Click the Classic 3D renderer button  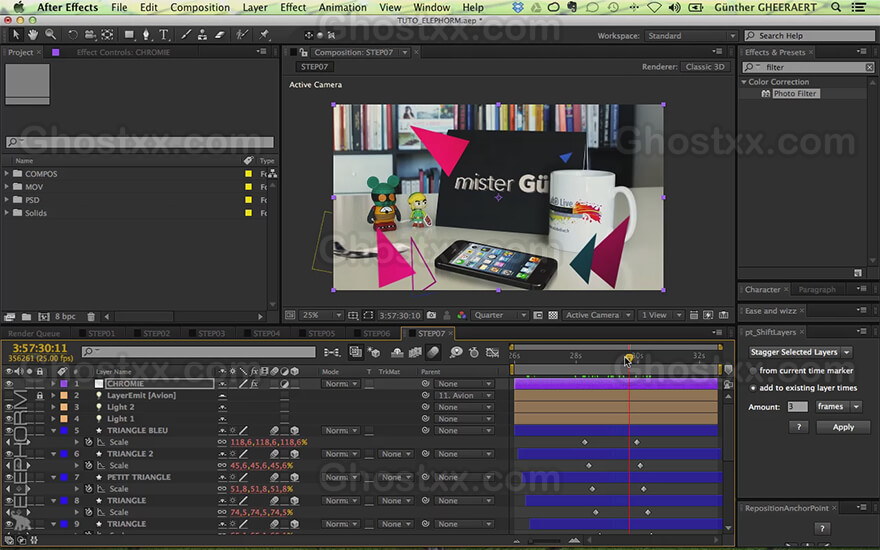(705, 67)
